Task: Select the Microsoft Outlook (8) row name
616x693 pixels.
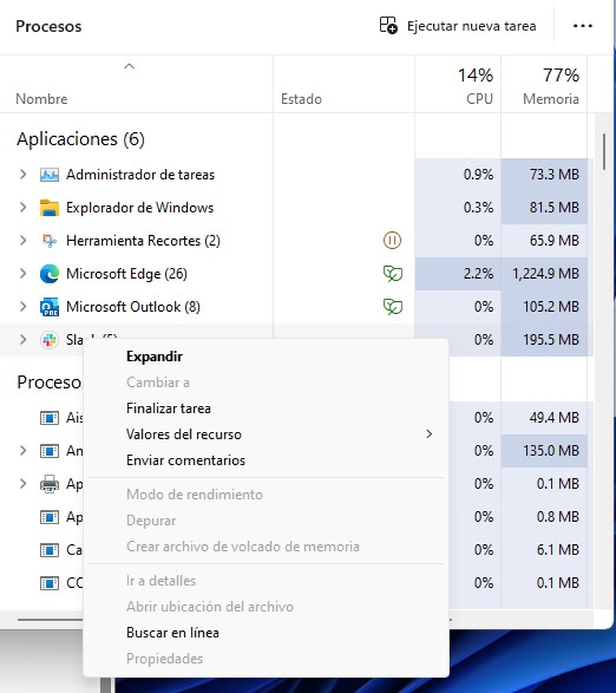Action: pos(133,307)
